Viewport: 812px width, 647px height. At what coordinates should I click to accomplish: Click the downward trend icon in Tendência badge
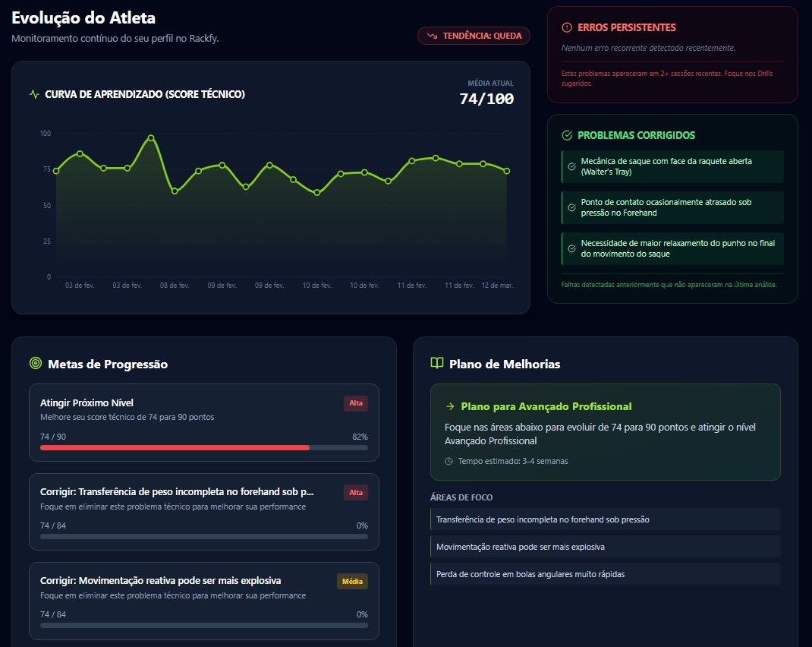(x=432, y=36)
